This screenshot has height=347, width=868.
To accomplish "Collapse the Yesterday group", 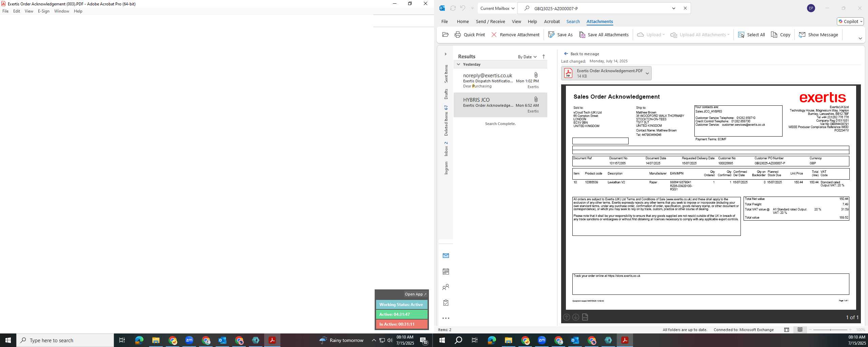I will tap(458, 64).
